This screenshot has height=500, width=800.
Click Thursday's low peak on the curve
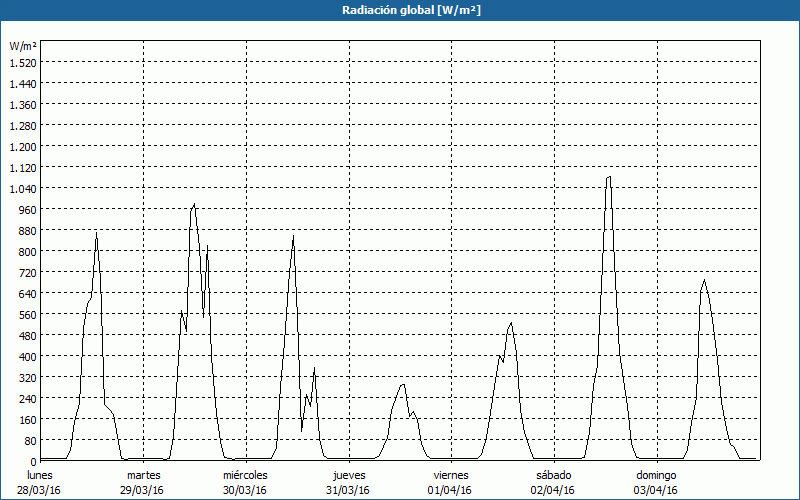[x=403, y=384]
